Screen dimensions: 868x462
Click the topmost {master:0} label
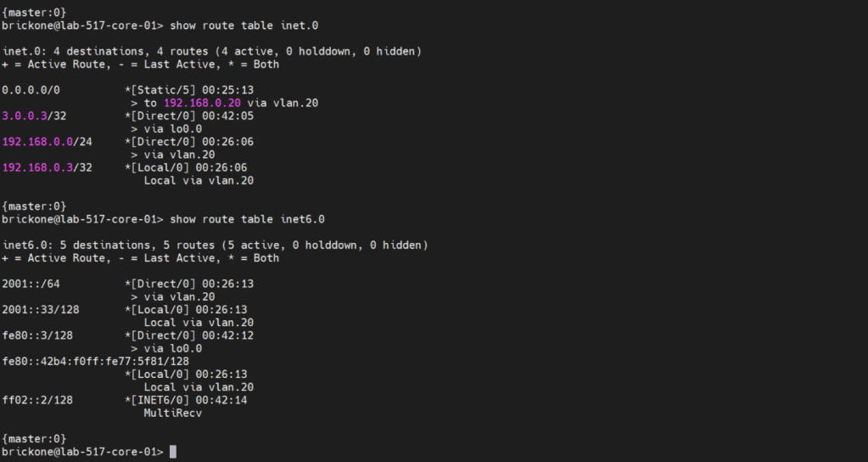(34, 13)
